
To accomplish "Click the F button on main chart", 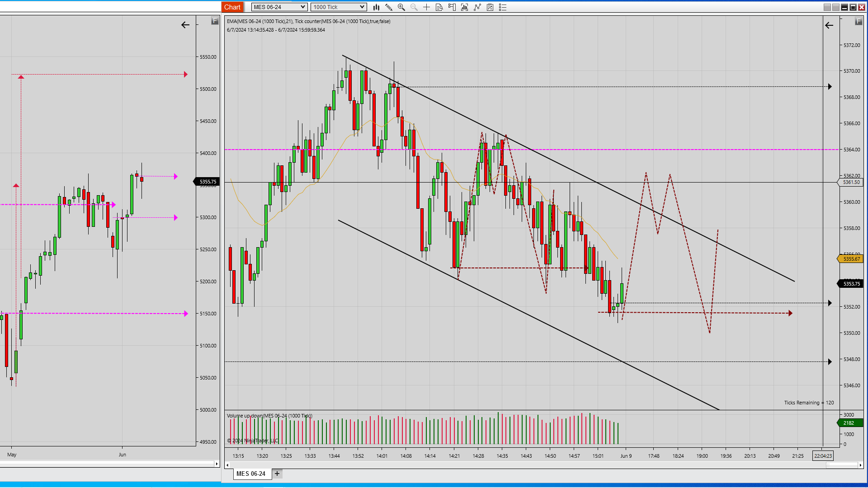I will tap(859, 21).
